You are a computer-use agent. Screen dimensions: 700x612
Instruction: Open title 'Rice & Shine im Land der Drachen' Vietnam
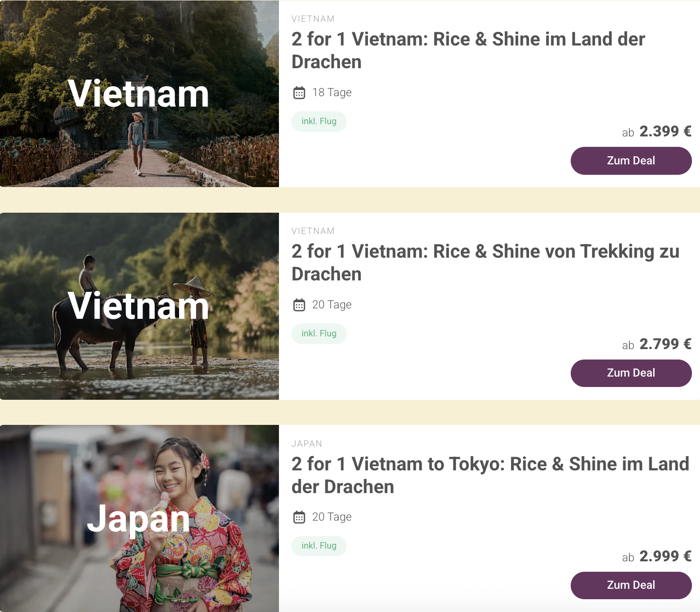click(468, 50)
